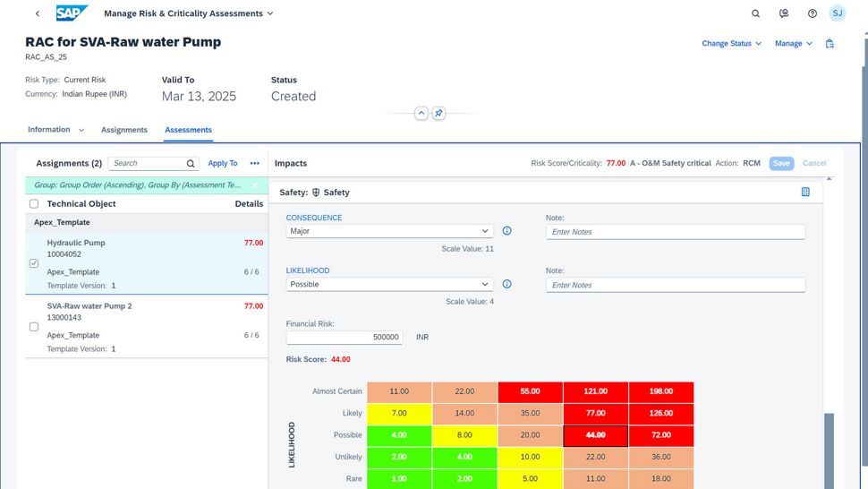Check the SVA-Raw water Pump 2 checkbox
The image size is (868, 489).
pos(34,327)
